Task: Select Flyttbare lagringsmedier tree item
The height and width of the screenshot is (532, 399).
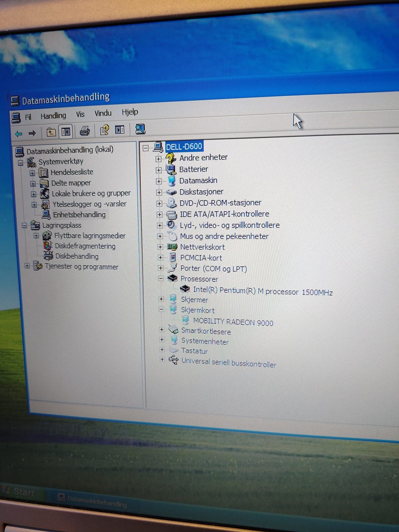Action: click(89, 236)
